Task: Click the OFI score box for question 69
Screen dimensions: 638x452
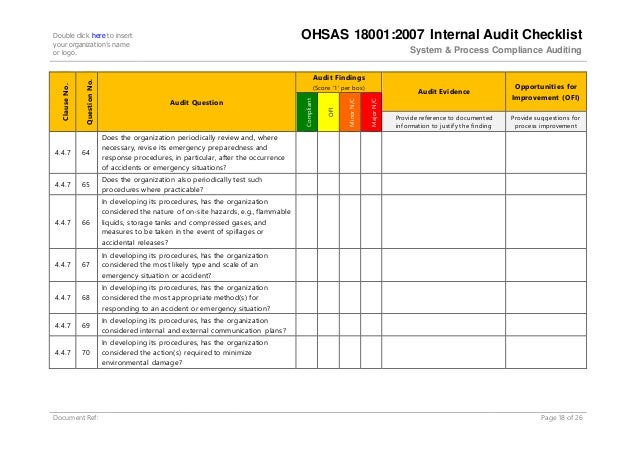Action: pos(328,325)
